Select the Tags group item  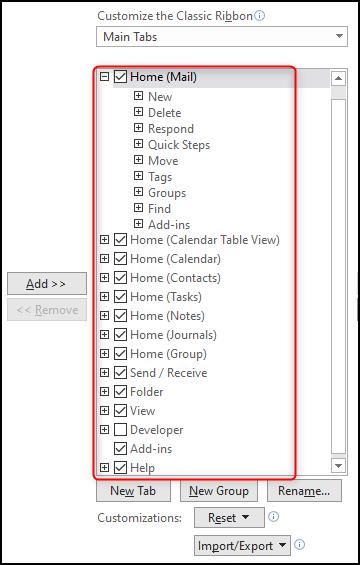(160, 177)
